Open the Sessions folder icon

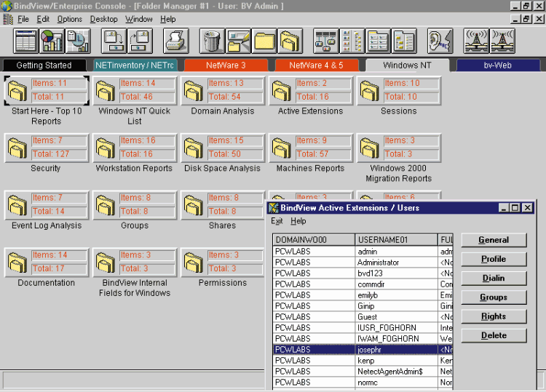pos(369,90)
